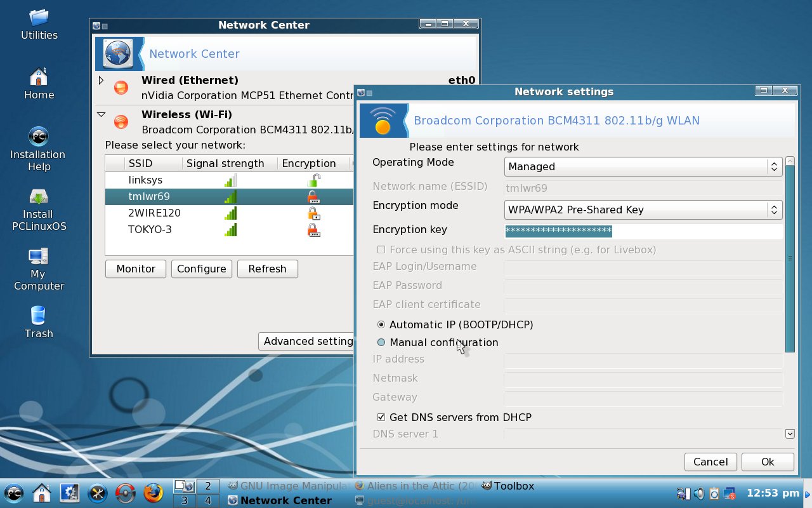Image resolution: width=812 pixels, height=508 pixels.
Task: Click the Monitor button
Action: coord(136,269)
